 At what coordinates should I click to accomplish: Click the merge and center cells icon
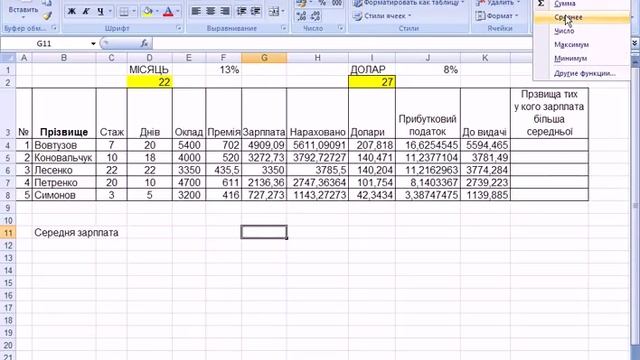tap(274, 11)
